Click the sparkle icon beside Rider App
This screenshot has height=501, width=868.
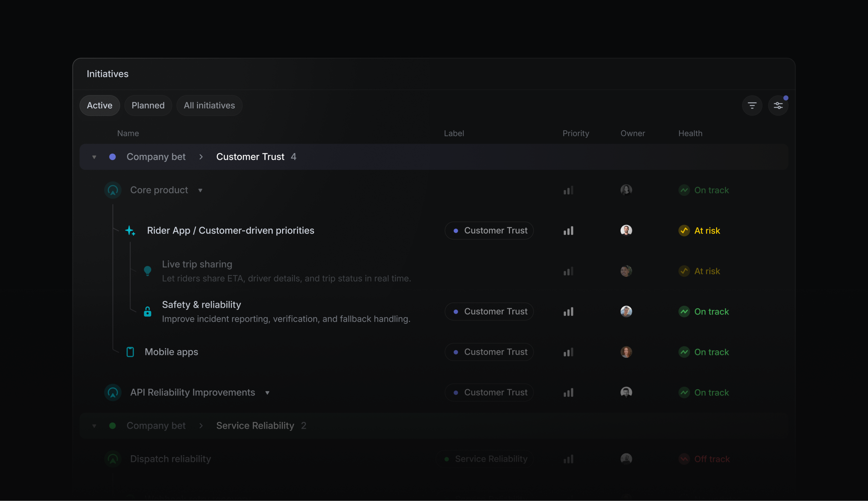pos(130,231)
